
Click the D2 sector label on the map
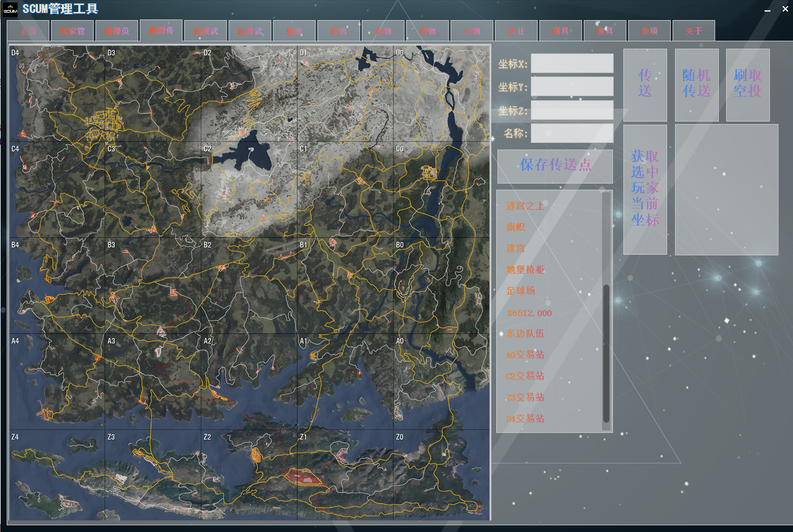(x=207, y=53)
